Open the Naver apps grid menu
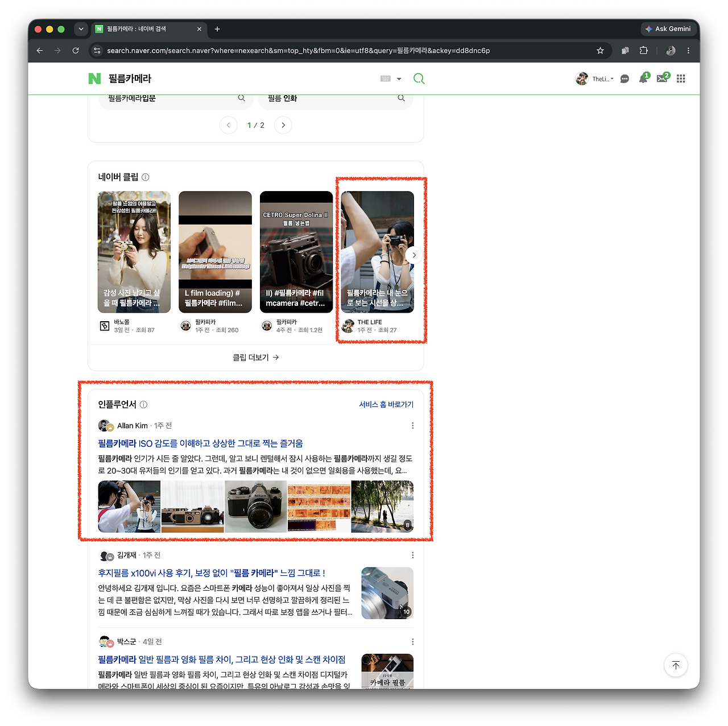728x726 pixels. click(x=681, y=78)
